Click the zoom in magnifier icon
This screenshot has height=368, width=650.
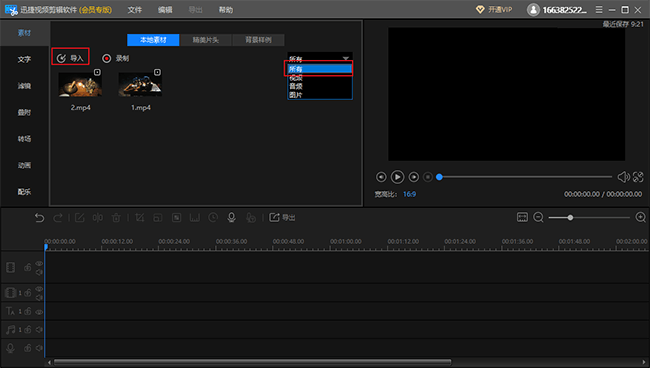pos(641,218)
